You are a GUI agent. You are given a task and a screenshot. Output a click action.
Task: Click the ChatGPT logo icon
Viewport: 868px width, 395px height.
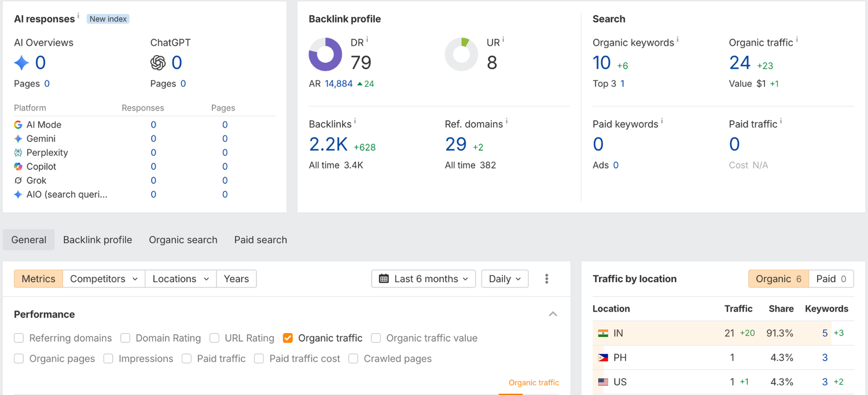coord(158,63)
